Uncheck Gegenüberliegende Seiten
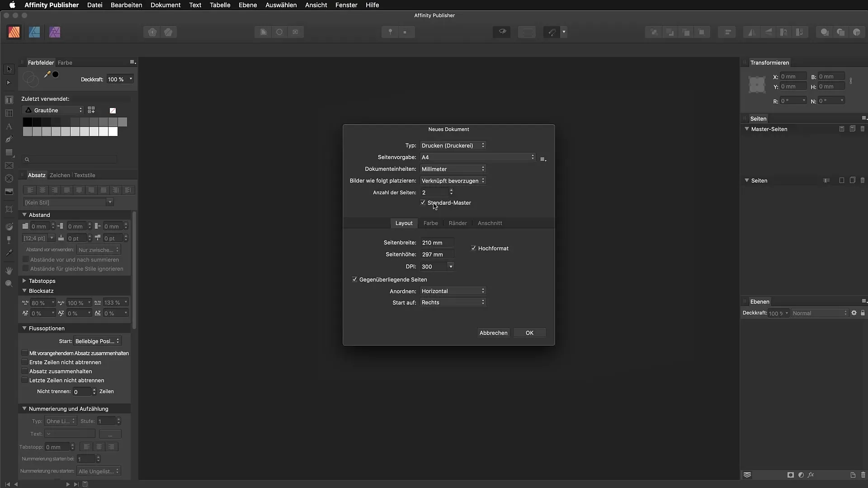The width and height of the screenshot is (868, 488). (354, 279)
